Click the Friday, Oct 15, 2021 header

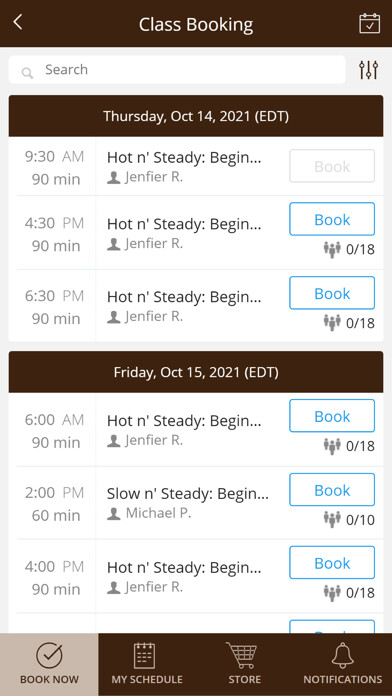click(196, 372)
